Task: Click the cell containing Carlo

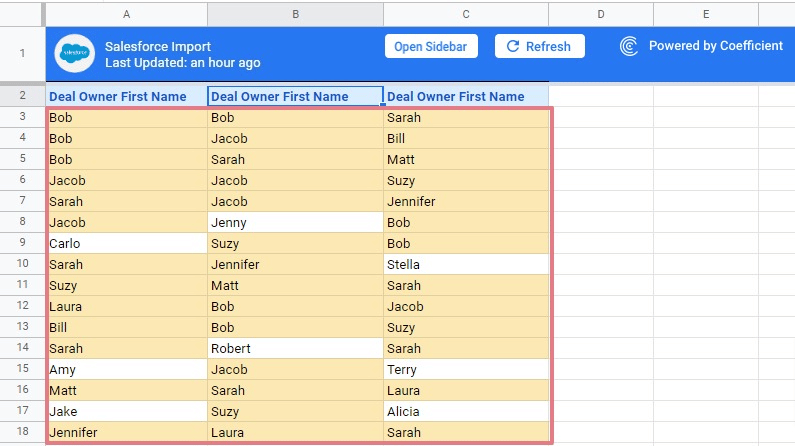Action: (x=126, y=243)
